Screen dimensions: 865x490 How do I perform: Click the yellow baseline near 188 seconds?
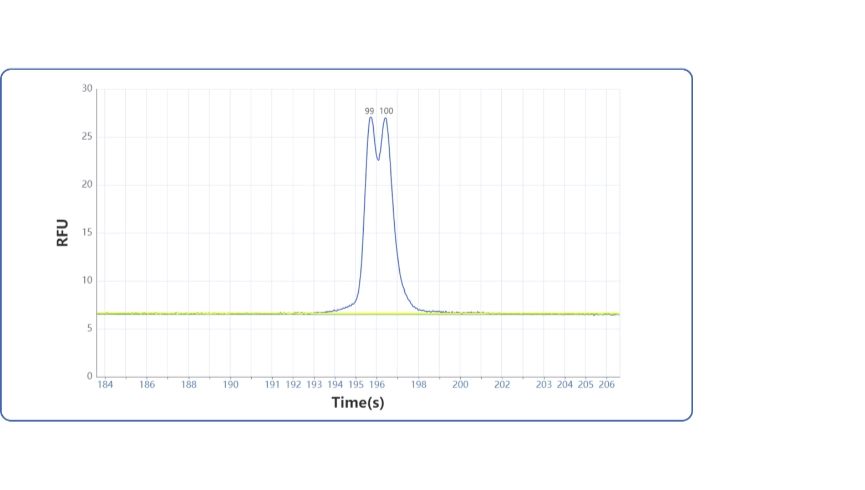(188, 313)
